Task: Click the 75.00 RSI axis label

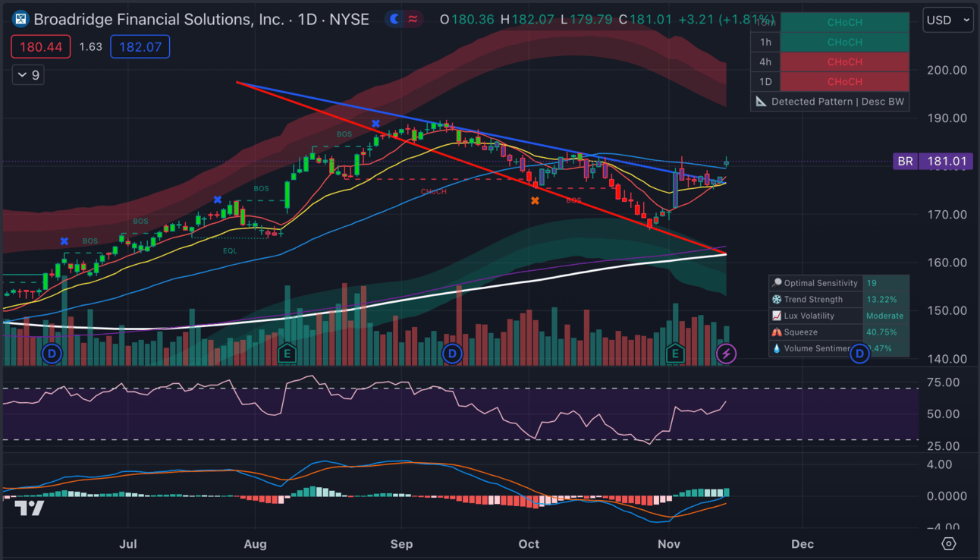Action: [942, 382]
